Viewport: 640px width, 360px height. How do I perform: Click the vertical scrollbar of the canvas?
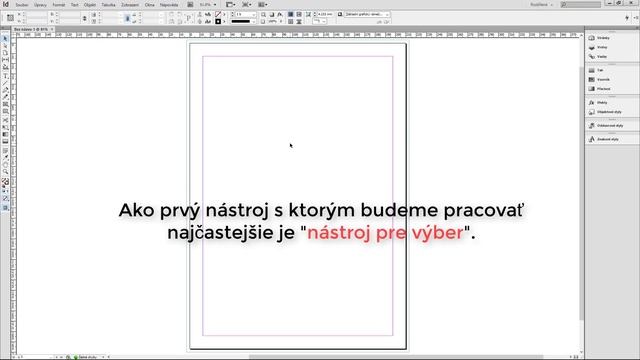(581, 192)
